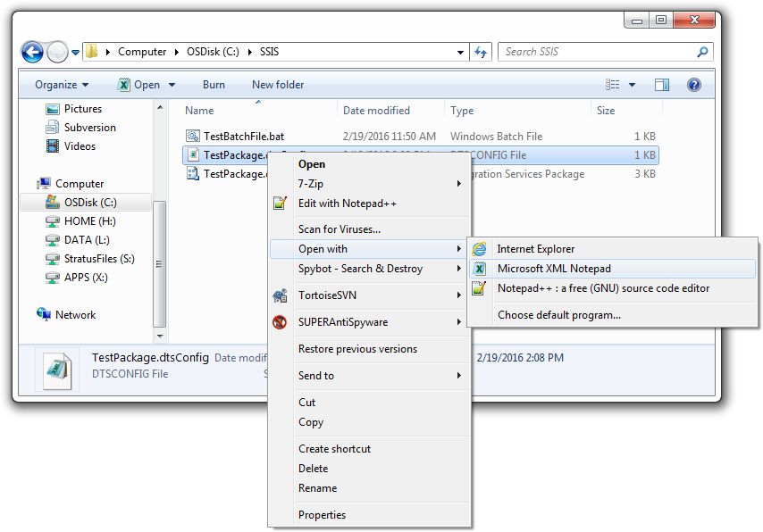This screenshot has height=532, width=763.
Task: Click the Integration Services Package file icon
Action: point(193,173)
